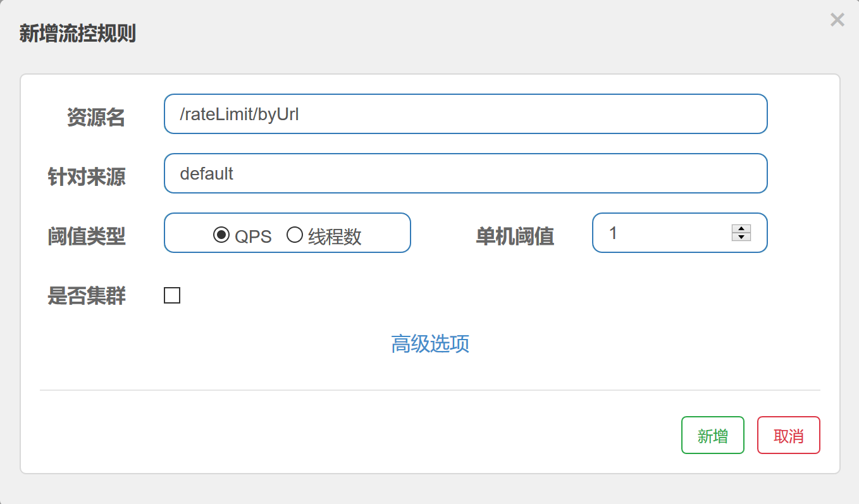
Task: Click the QPS option text label
Action: point(253,237)
